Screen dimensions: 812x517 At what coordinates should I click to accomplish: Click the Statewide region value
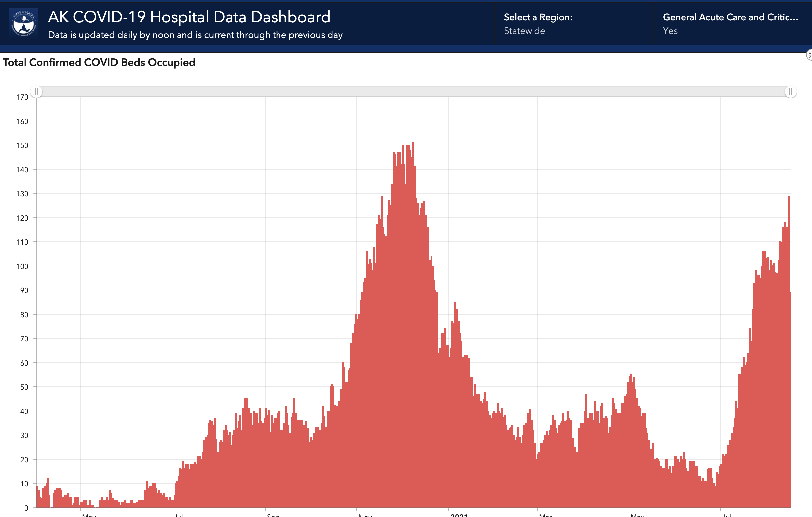[524, 31]
